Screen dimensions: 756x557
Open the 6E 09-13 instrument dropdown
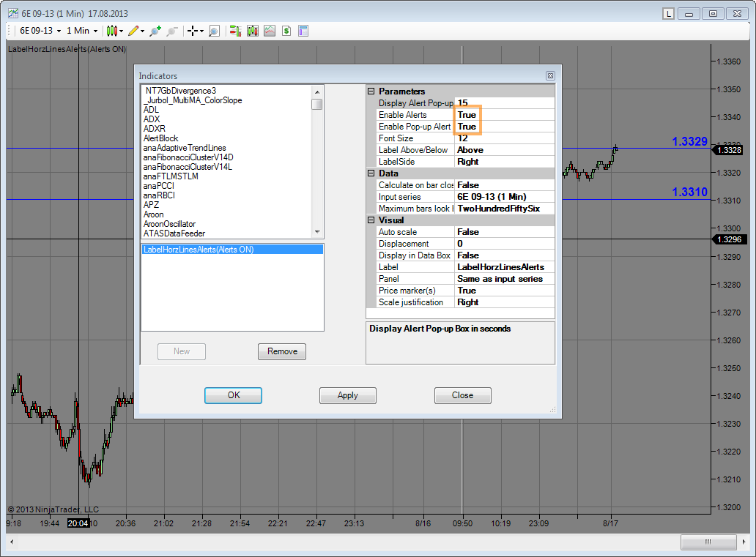tap(40, 31)
